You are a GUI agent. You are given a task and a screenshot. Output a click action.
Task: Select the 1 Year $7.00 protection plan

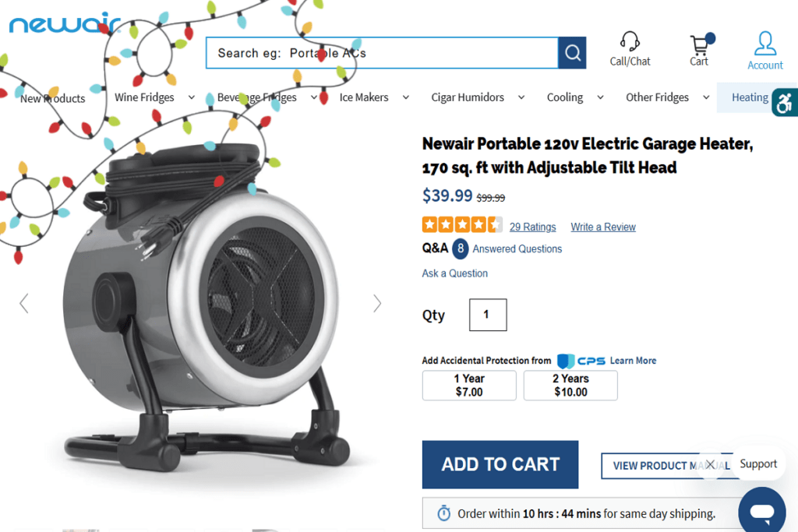pos(469,386)
